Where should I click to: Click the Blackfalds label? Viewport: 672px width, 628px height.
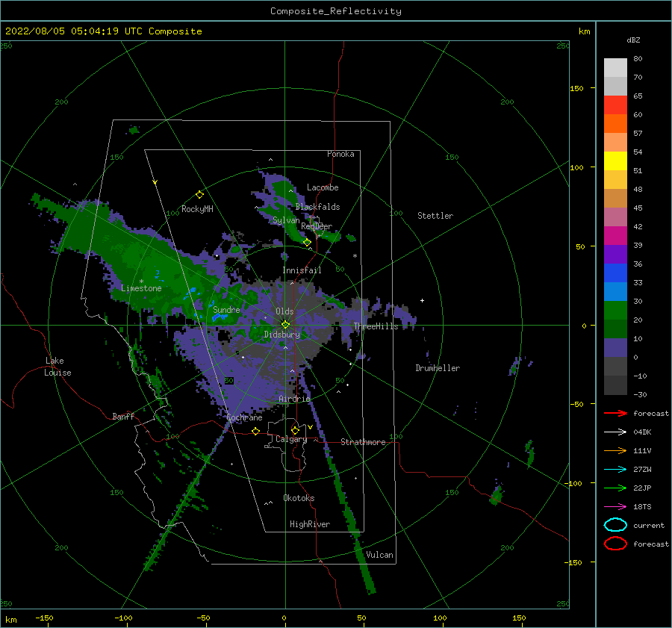click(317, 207)
